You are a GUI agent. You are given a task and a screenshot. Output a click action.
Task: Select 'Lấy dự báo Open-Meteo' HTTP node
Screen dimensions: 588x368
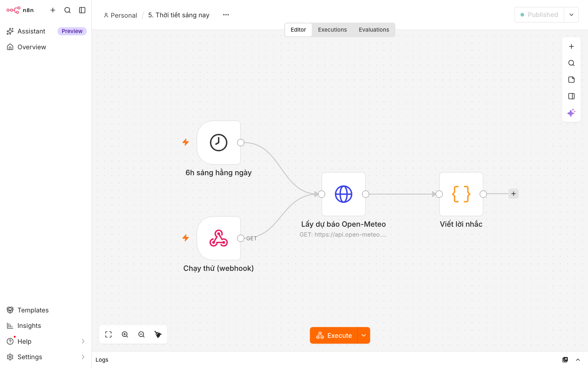coord(344,194)
